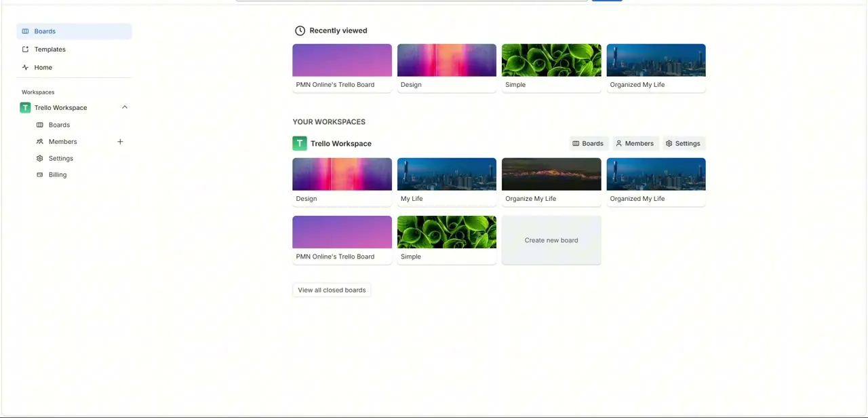Select Boards in the top sidebar menu
This screenshot has height=418, width=868.
click(74, 31)
